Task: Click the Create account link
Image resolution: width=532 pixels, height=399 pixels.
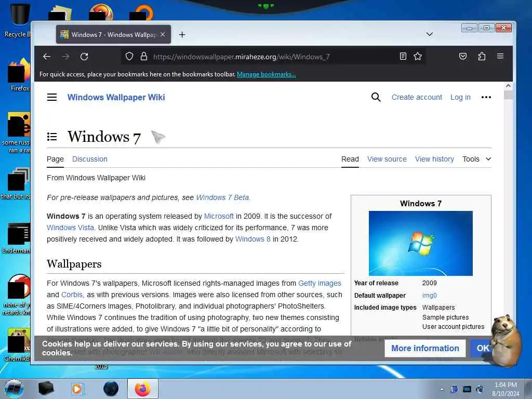Action: coord(417,97)
